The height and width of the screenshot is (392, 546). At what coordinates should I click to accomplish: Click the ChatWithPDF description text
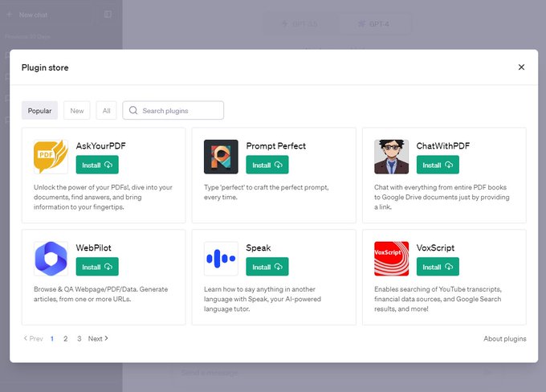(442, 197)
